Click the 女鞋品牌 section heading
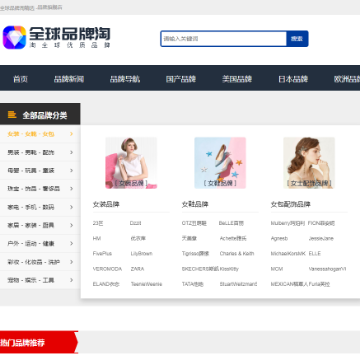Image resolution: width=360 pixels, height=360 pixels. click(195, 204)
